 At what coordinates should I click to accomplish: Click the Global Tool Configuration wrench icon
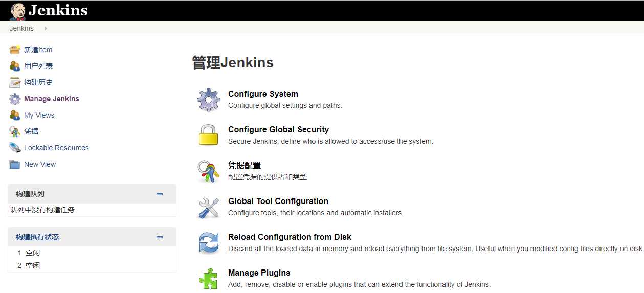209,207
